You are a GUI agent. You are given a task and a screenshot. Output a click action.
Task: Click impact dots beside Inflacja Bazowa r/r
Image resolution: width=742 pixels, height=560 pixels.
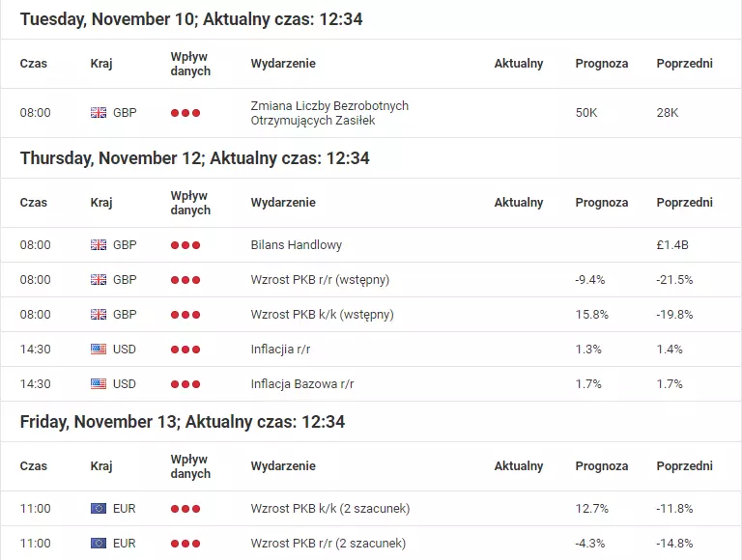click(x=185, y=384)
